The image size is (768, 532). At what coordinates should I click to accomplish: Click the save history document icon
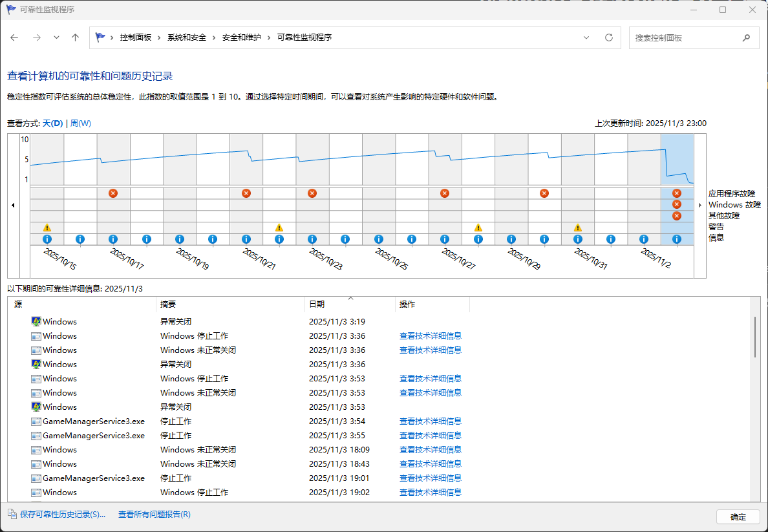[12, 514]
